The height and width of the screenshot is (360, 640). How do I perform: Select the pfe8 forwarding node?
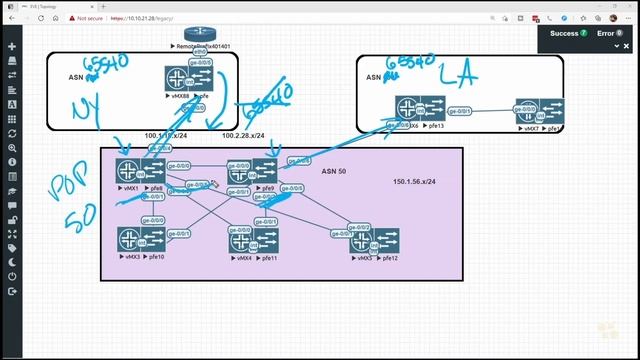153,171
